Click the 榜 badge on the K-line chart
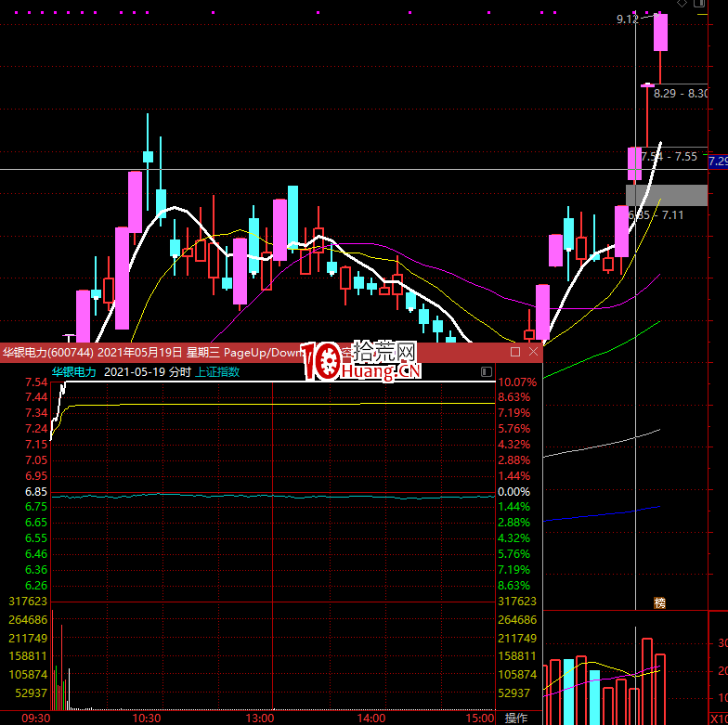Screen dimensions: 728x725 click(659, 603)
